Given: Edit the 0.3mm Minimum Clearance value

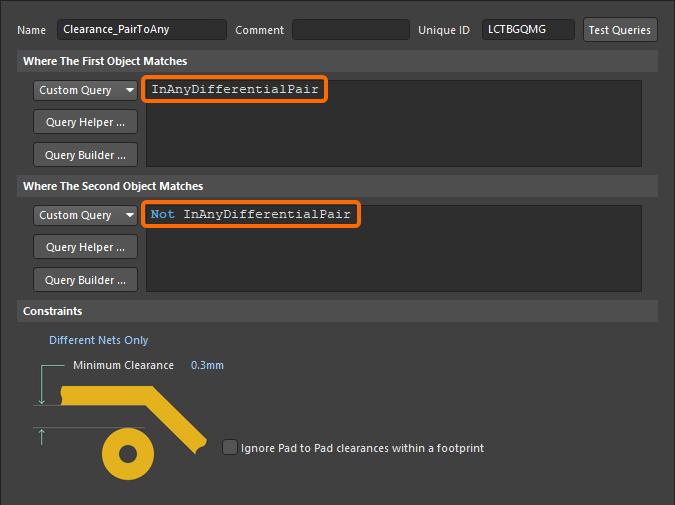Looking at the screenshot, I should pos(207,365).
